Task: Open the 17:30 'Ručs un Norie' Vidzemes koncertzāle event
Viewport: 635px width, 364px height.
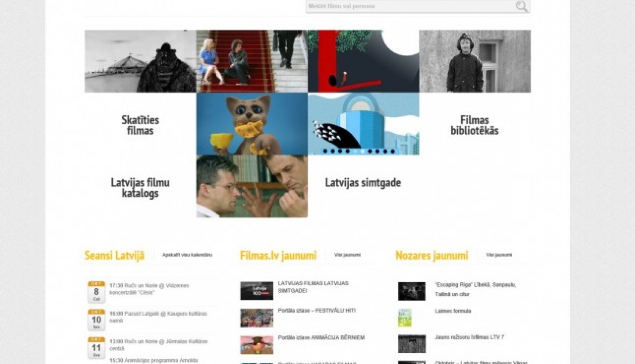Action: coord(149,289)
